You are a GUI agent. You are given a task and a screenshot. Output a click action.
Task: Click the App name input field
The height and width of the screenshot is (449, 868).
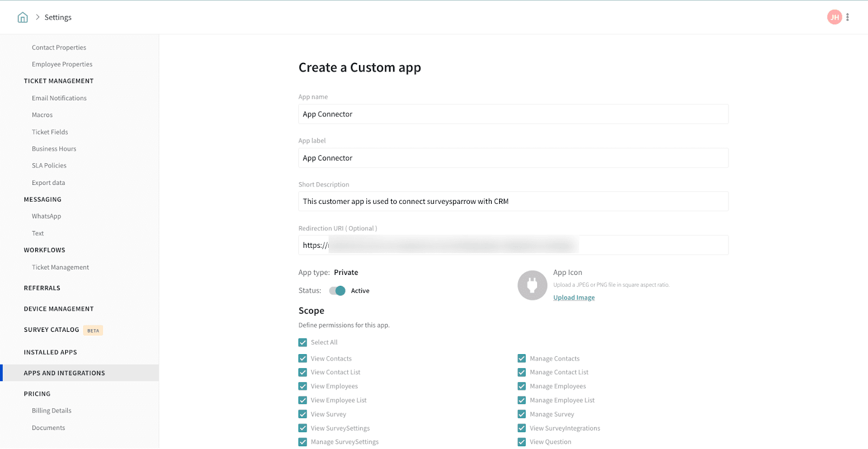[513, 114]
